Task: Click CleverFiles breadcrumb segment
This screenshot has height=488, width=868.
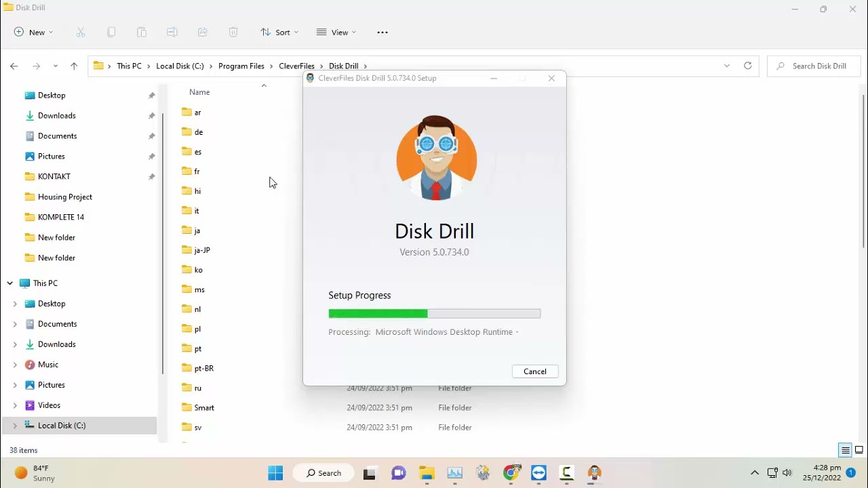Action: (296, 66)
